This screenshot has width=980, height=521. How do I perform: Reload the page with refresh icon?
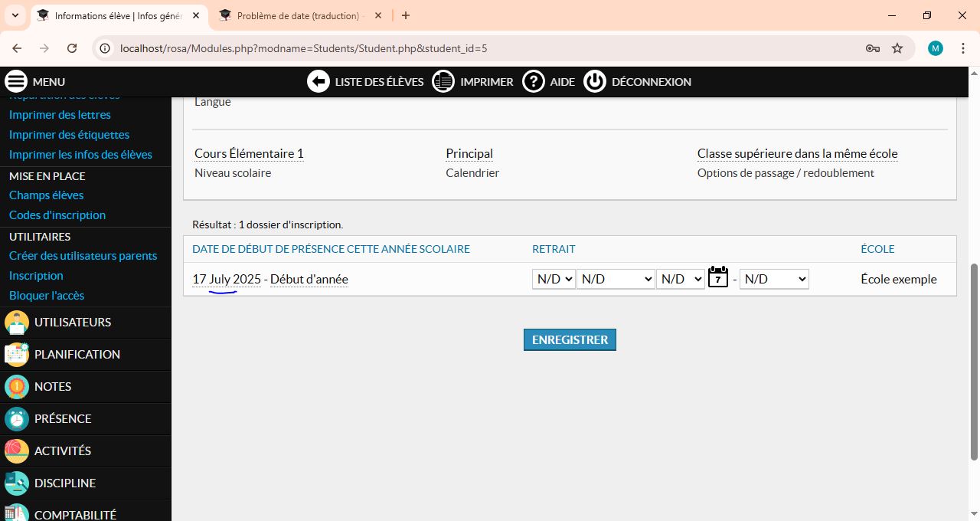(72, 48)
